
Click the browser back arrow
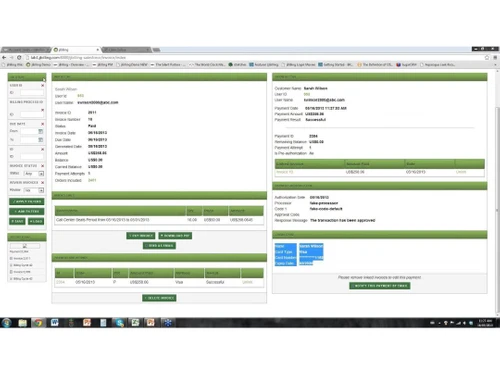pos(4,58)
